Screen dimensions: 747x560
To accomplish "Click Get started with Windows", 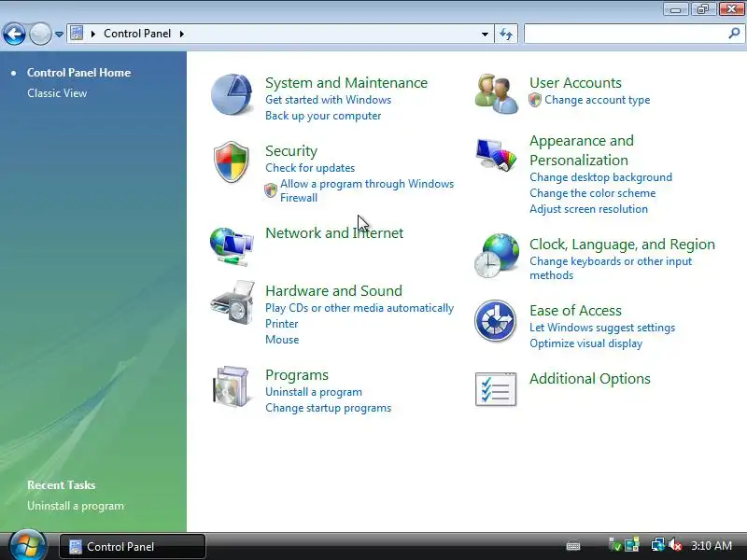I will 329,100.
